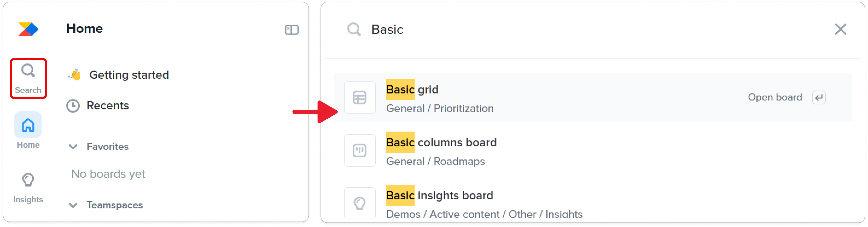868x227 pixels.
Task: Click the magnifier icon in search field
Action: pyautogui.click(x=354, y=29)
